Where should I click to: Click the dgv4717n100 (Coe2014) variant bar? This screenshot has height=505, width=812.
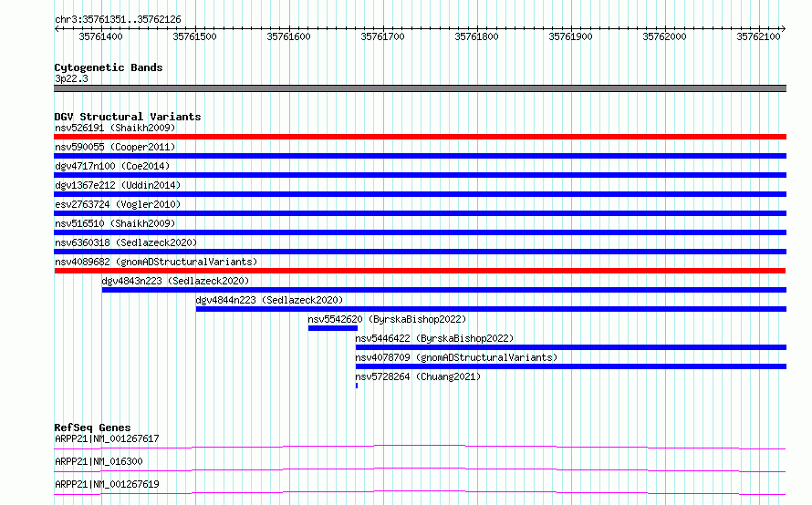coord(420,175)
